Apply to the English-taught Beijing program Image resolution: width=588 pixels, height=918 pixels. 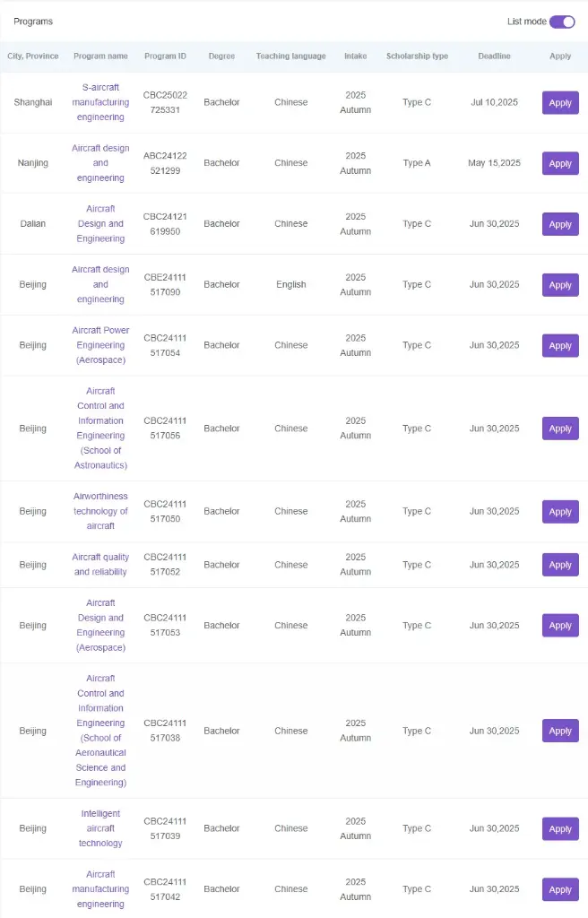[560, 285]
